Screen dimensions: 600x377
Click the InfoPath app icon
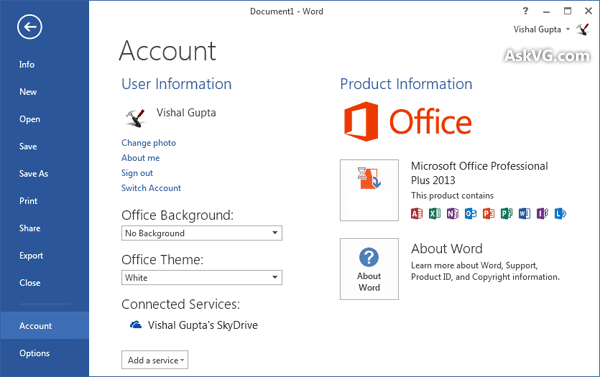(542, 213)
